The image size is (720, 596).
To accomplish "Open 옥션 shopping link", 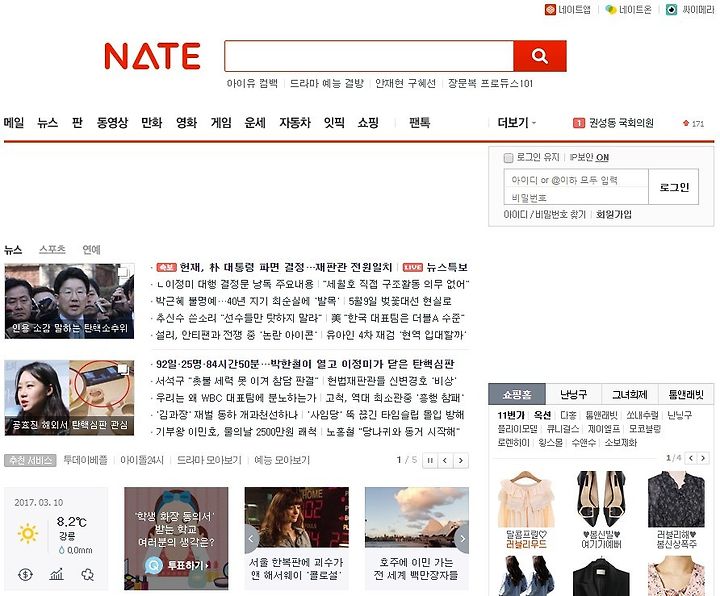I will (542, 415).
